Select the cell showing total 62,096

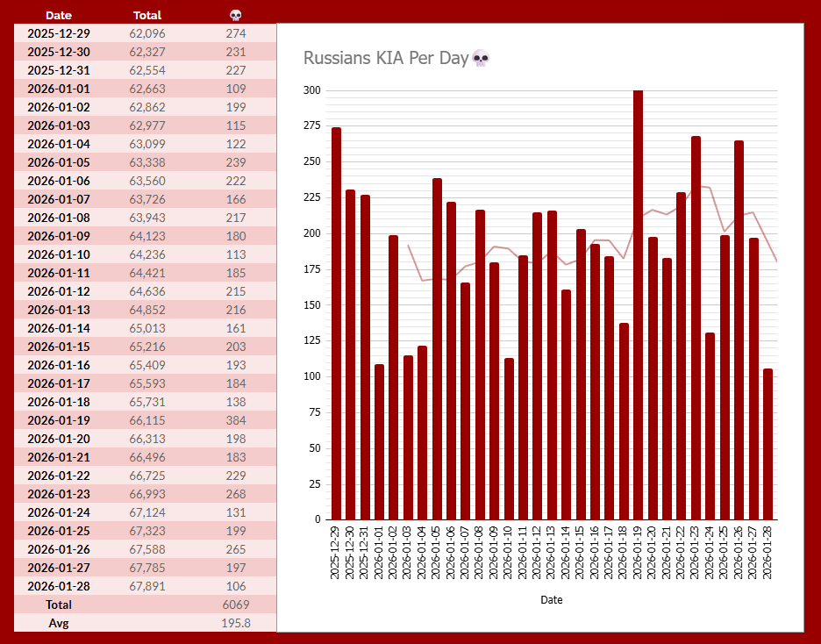pyautogui.click(x=146, y=33)
